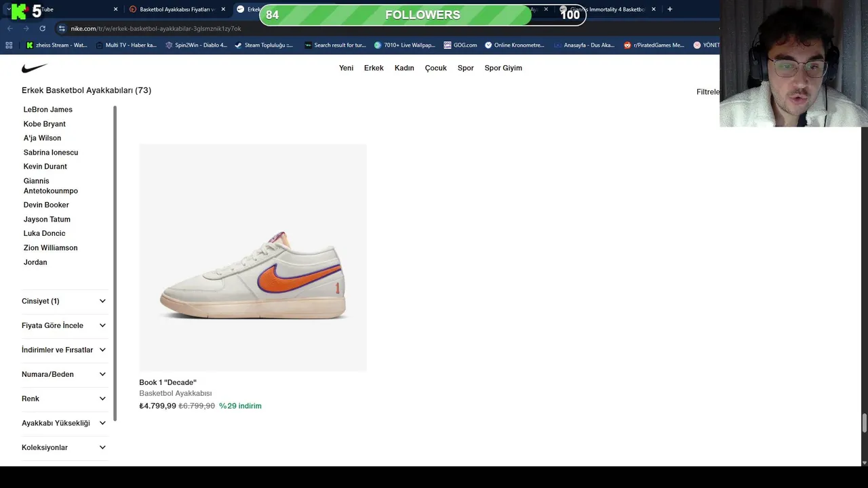Click the page scrollbar down arrow
The width and height of the screenshot is (868, 488).
pos(864,462)
